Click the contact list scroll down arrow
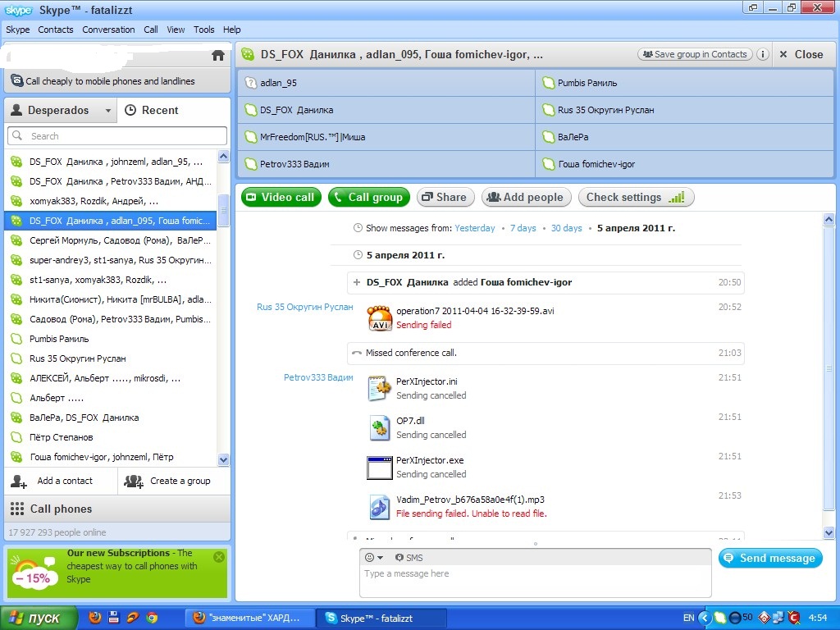 tap(223, 459)
